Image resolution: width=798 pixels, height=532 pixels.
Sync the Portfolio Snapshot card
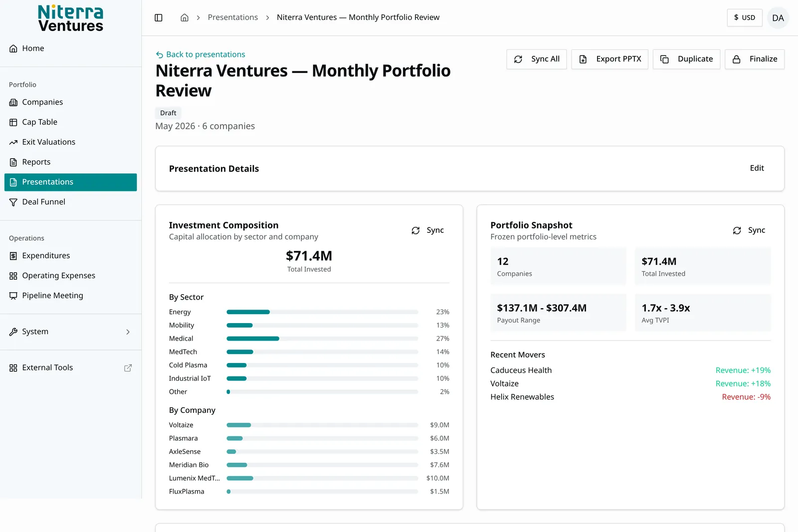tap(749, 230)
